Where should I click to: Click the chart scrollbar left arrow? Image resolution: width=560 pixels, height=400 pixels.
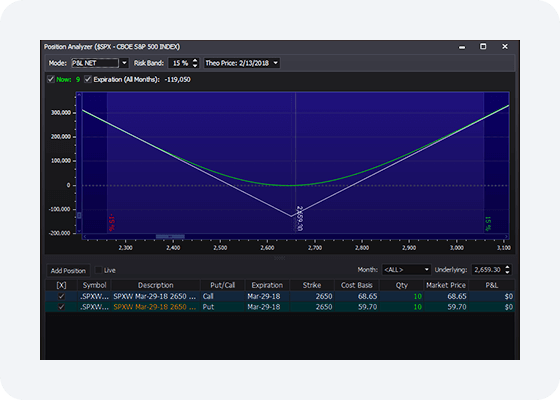pos(85,236)
